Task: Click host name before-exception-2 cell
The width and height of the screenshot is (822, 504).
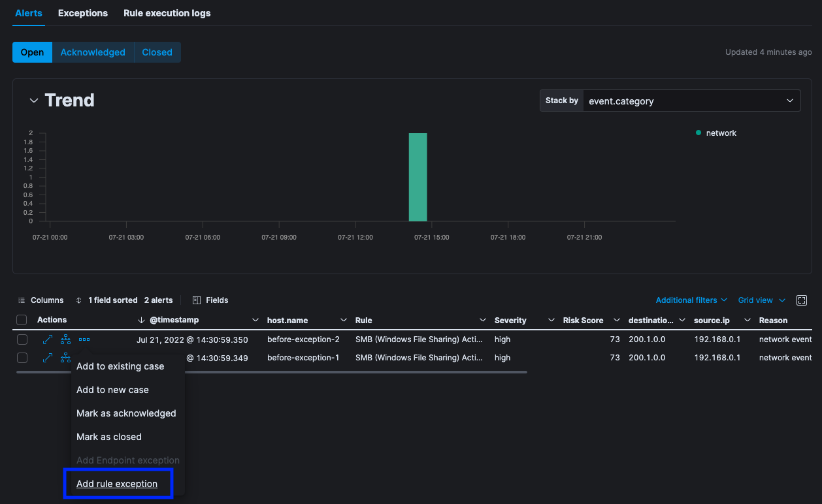Action: click(x=303, y=339)
